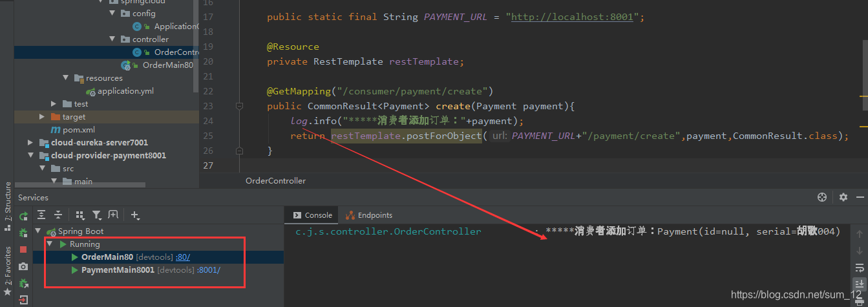The width and height of the screenshot is (868, 307).
Task: Open the Group By options in Services
Action: click(80, 215)
